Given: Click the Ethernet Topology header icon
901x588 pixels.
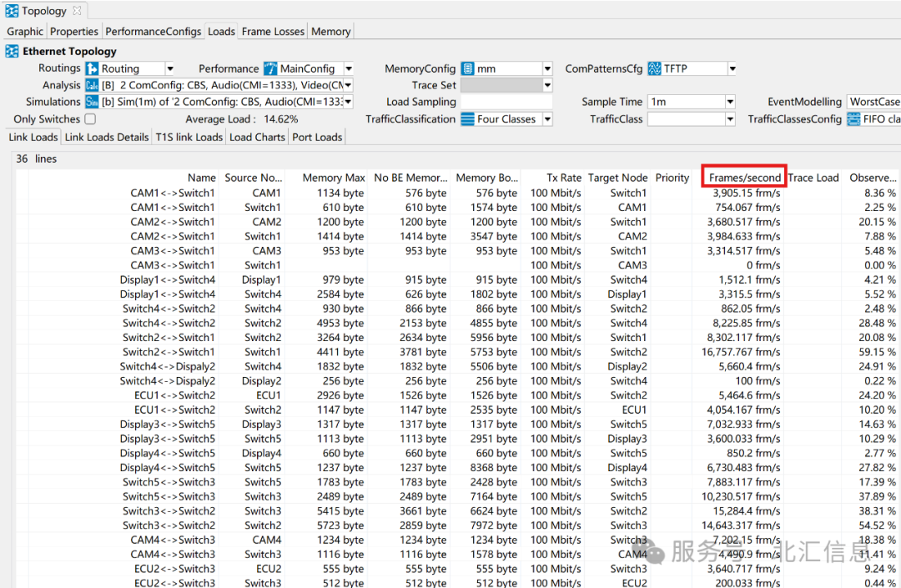Looking at the screenshot, I should [12, 51].
